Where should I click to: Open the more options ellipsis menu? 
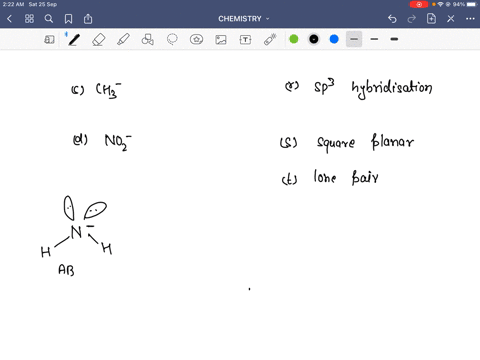(x=470, y=19)
